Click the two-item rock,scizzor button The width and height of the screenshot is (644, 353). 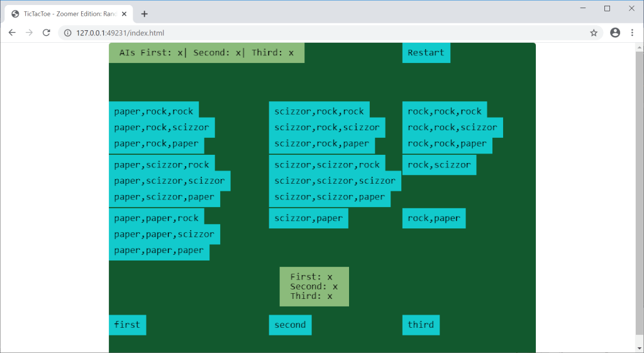click(x=439, y=165)
